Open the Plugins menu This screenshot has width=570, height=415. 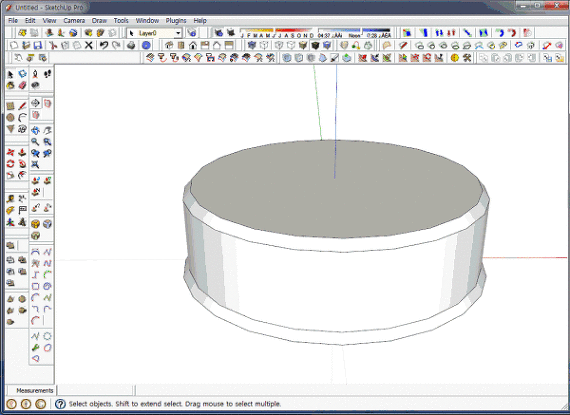176,20
